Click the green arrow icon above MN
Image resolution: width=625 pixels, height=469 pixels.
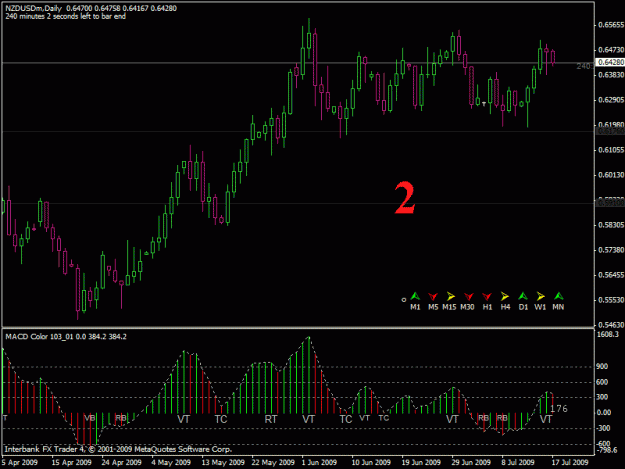pos(558,296)
